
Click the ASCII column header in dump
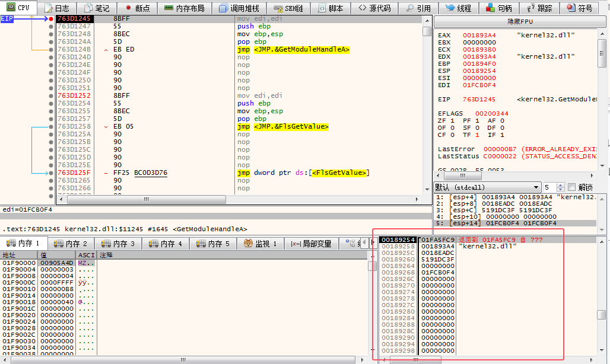point(87,256)
